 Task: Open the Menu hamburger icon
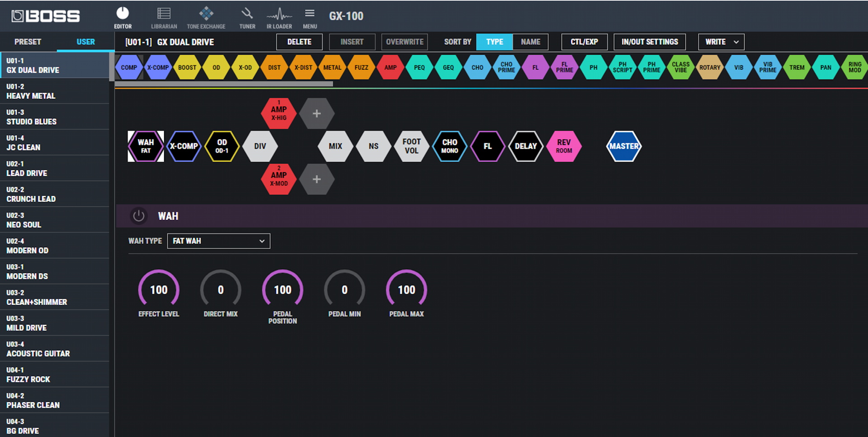tap(310, 18)
